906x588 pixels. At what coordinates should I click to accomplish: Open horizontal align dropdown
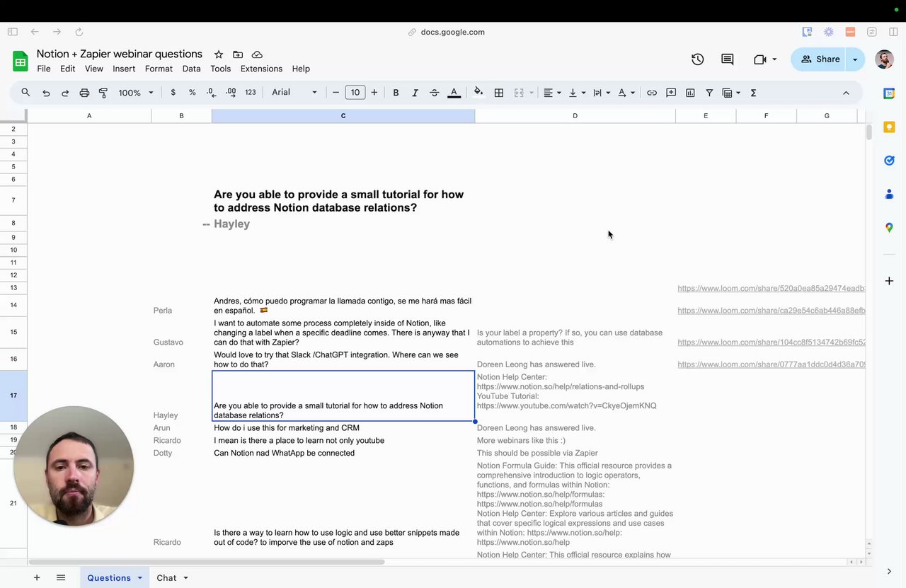[x=552, y=93]
